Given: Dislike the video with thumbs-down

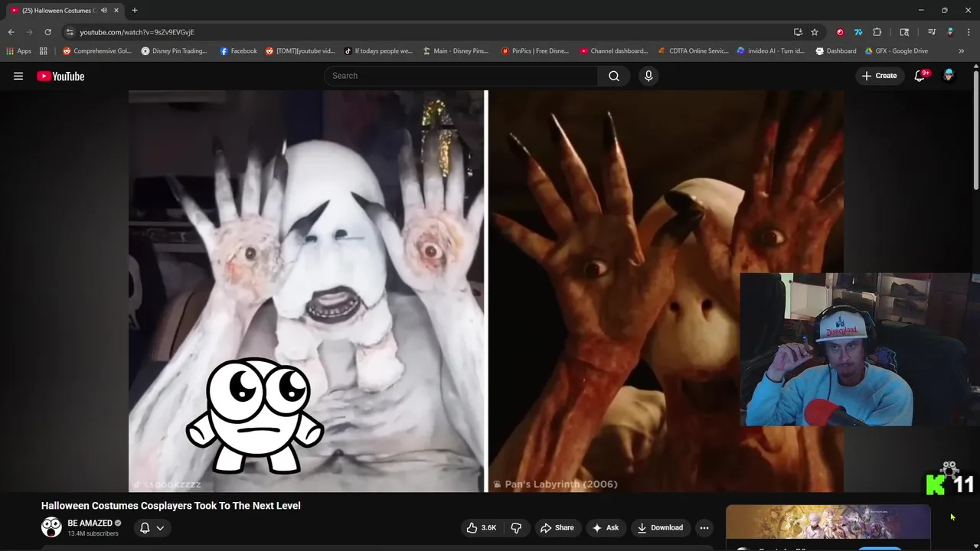Looking at the screenshot, I should coord(516,527).
